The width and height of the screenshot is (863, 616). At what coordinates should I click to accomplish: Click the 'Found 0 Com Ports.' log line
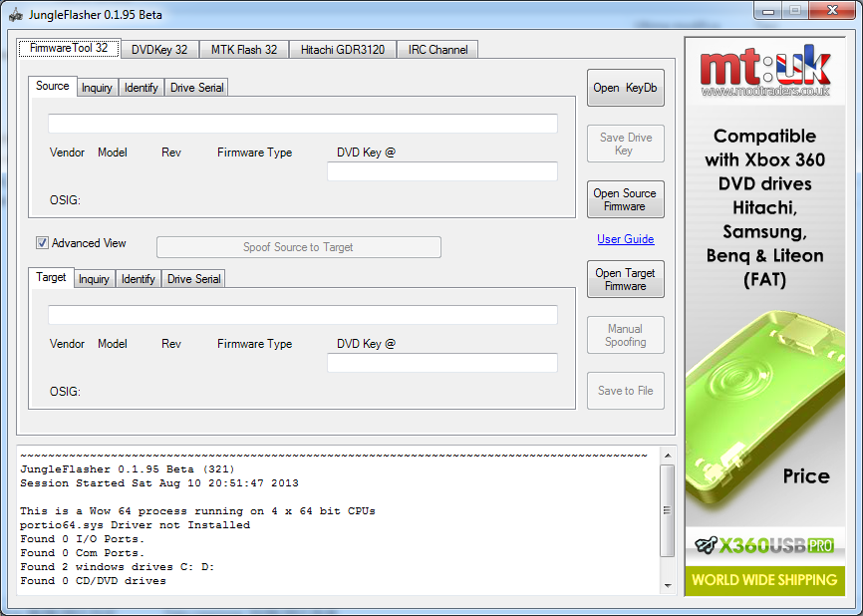pyautogui.click(x=83, y=552)
